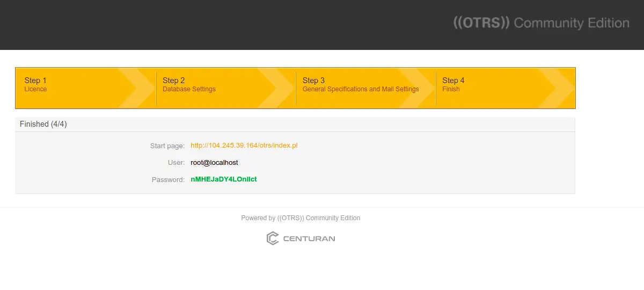Screen dimensions: 644x290
Task: Select Step 3 General Specifications and Mail Settings
Action: point(366,88)
